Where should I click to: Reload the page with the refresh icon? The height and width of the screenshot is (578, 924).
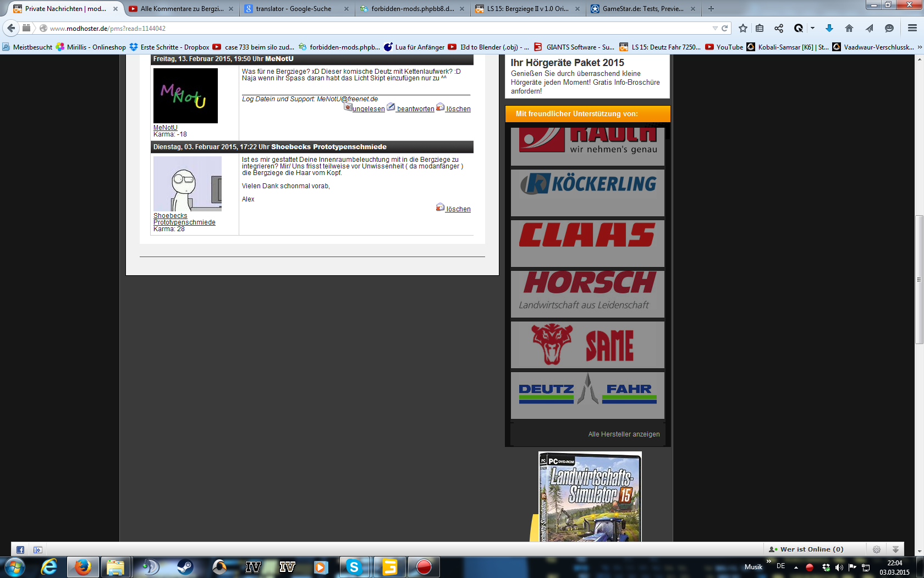point(725,28)
